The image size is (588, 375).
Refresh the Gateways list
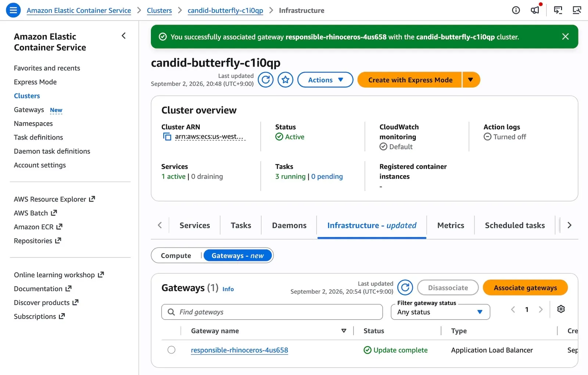coord(405,287)
